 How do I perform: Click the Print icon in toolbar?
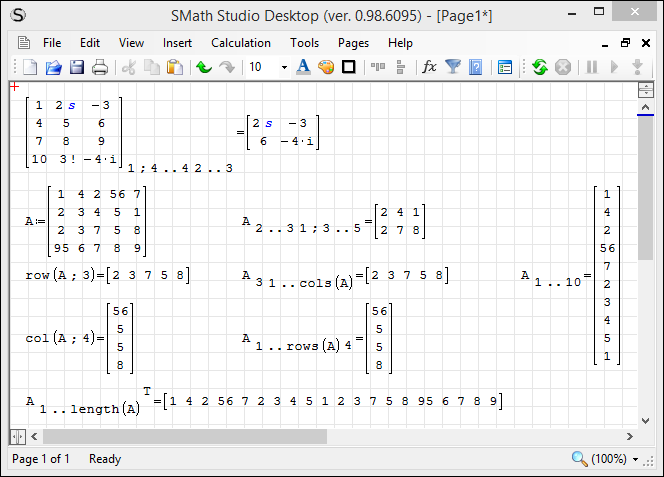click(x=100, y=67)
